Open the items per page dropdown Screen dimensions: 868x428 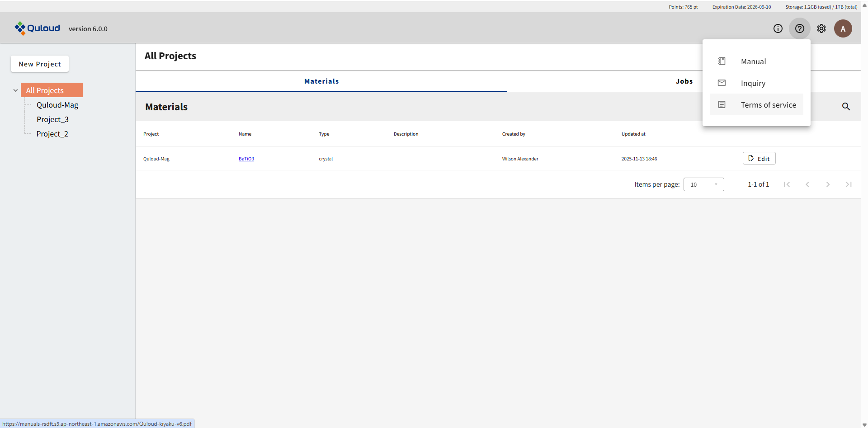point(703,184)
